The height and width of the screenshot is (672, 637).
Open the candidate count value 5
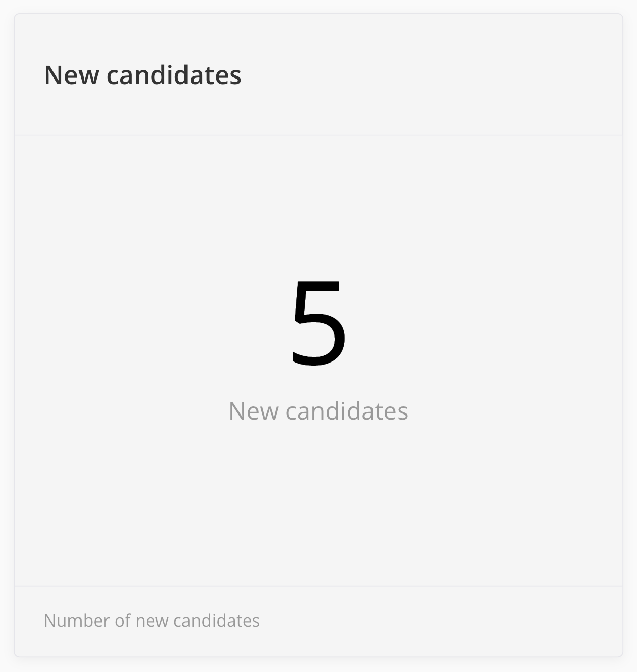(319, 323)
